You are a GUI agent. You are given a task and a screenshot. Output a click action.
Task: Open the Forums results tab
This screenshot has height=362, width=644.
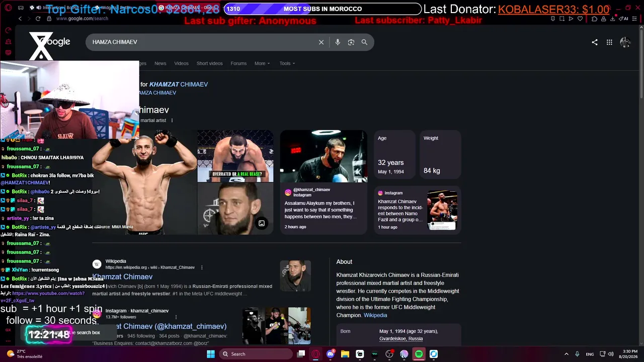pos(238,63)
